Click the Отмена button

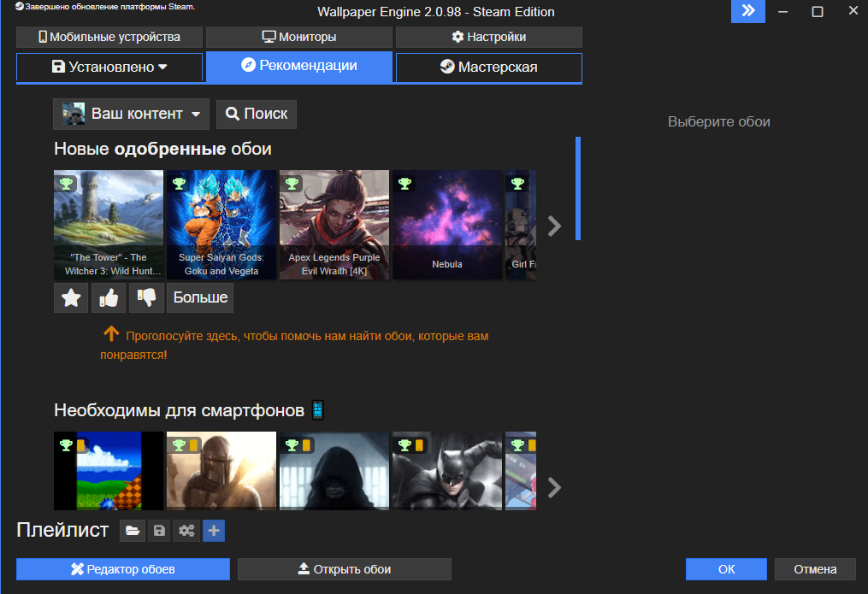pos(815,569)
